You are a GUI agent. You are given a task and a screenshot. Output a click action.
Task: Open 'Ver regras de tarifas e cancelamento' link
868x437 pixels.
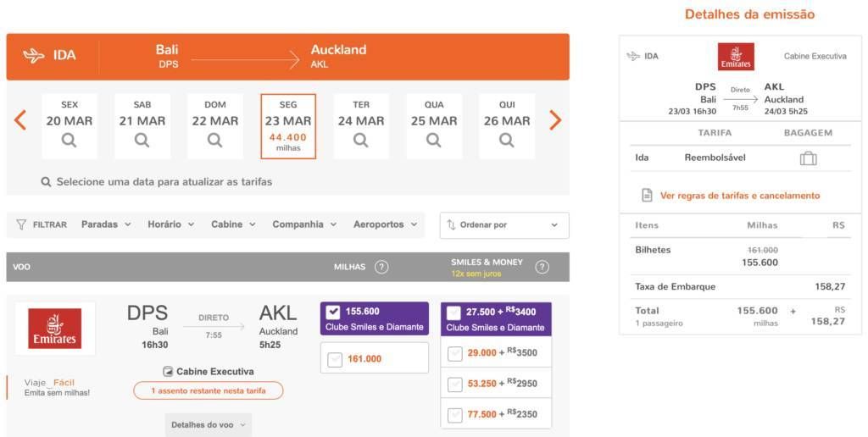[x=739, y=196]
